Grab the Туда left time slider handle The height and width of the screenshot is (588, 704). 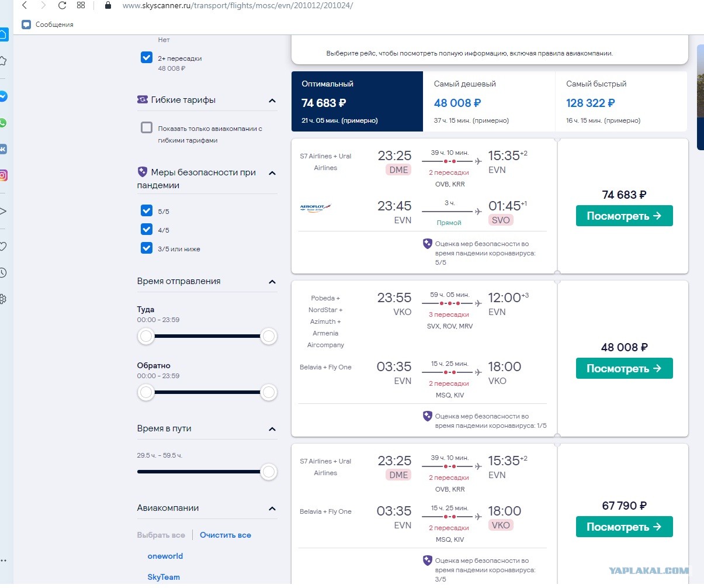(x=146, y=336)
